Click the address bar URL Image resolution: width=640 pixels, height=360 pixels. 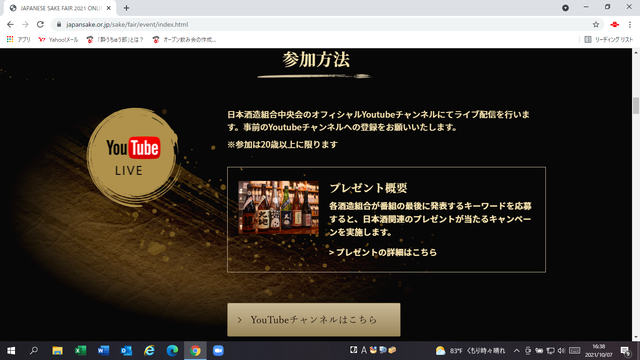127,24
